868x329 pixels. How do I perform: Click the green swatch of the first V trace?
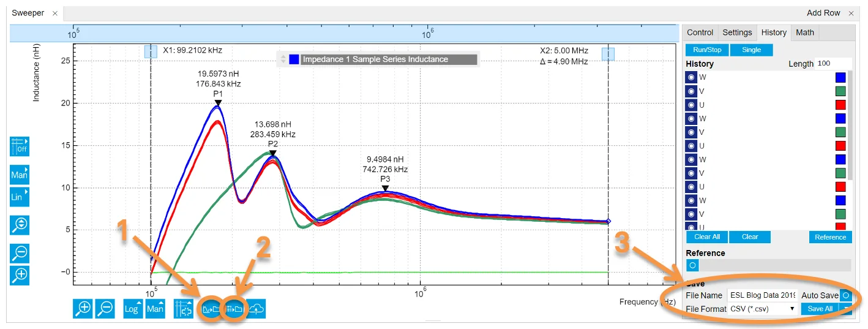(840, 91)
